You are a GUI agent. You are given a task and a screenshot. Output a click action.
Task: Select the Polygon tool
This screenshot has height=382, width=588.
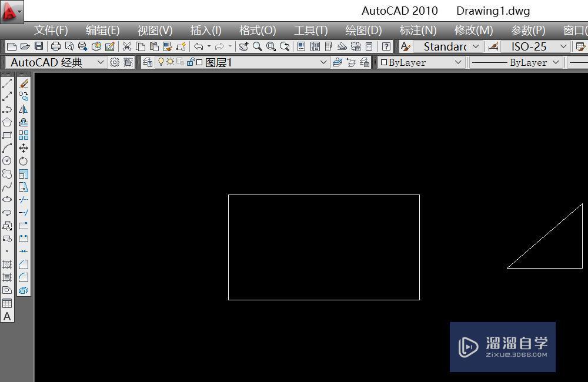pos(7,122)
